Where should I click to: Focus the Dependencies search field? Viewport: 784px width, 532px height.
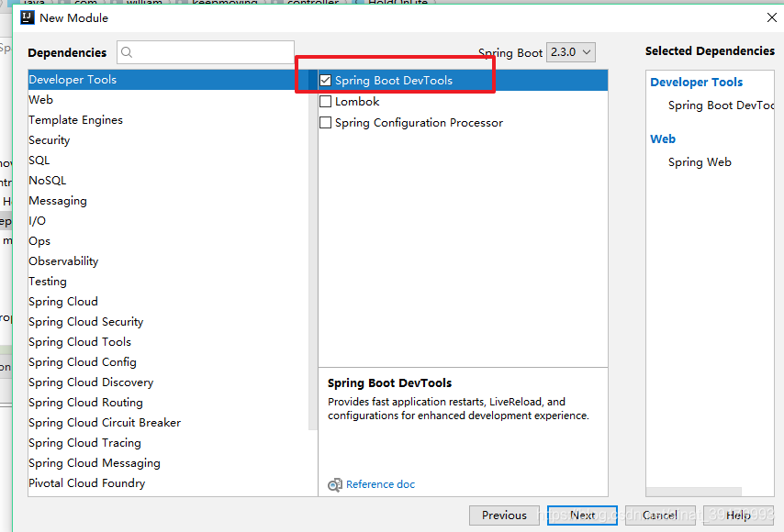206,52
